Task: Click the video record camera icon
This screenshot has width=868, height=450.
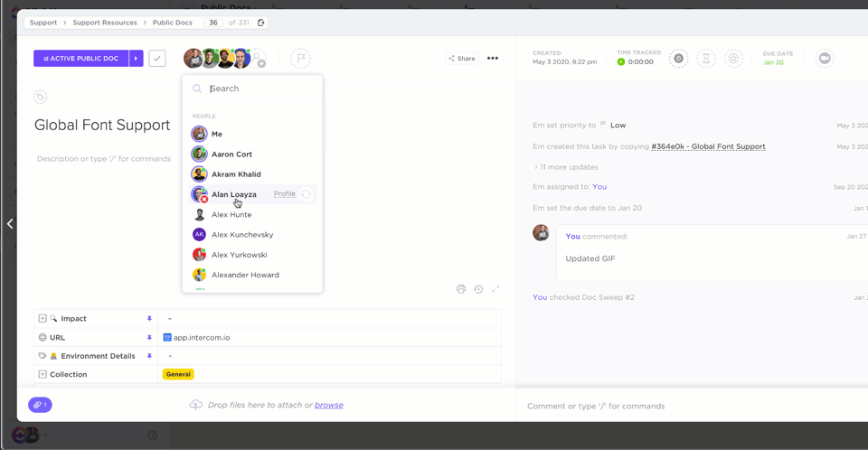Action: (x=825, y=58)
